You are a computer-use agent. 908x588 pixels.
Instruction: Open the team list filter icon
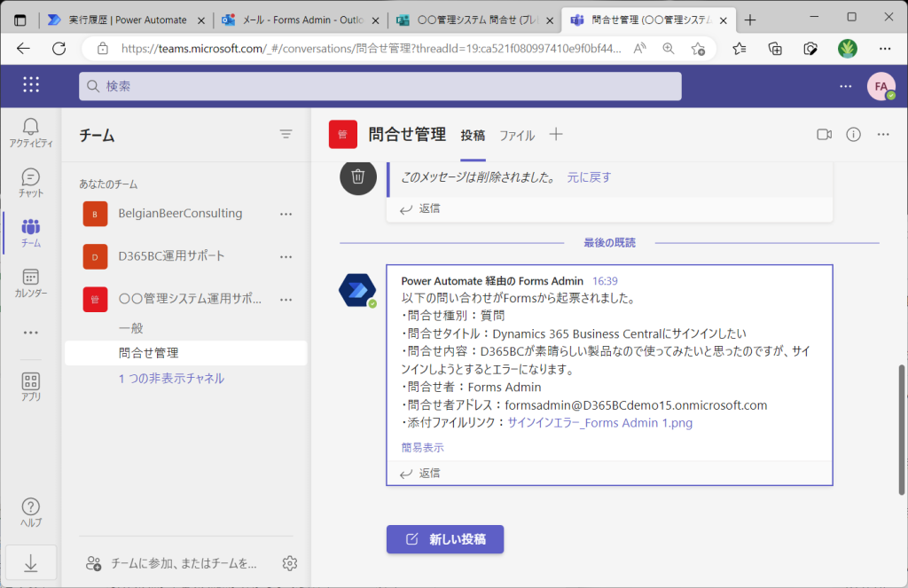(x=286, y=135)
